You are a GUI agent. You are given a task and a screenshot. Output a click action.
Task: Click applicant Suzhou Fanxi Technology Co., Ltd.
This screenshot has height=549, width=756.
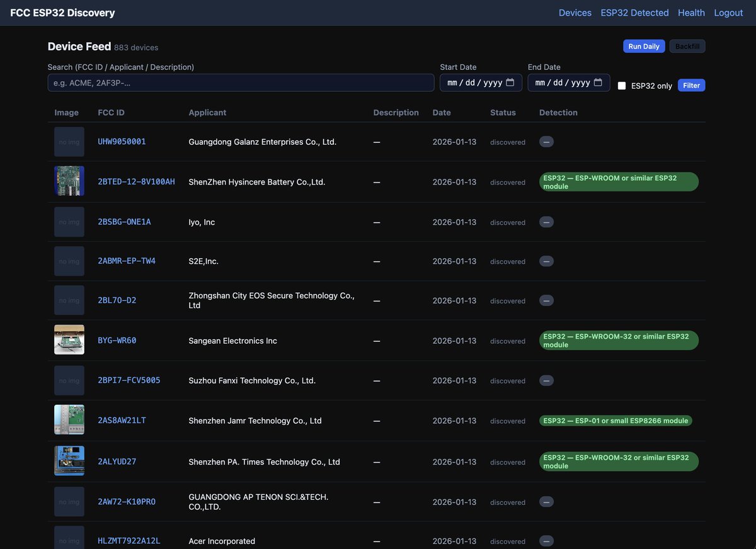tap(252, 380)
